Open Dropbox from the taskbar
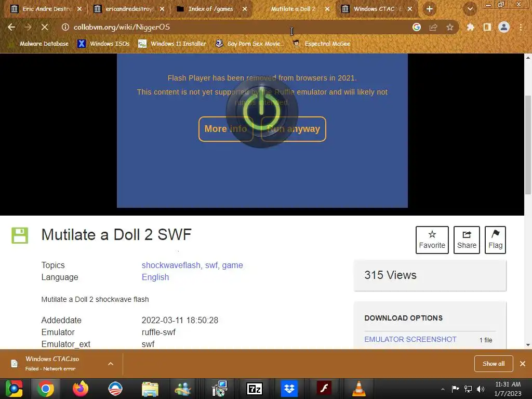This screenshot has width=532, height=399. [289, 389]
